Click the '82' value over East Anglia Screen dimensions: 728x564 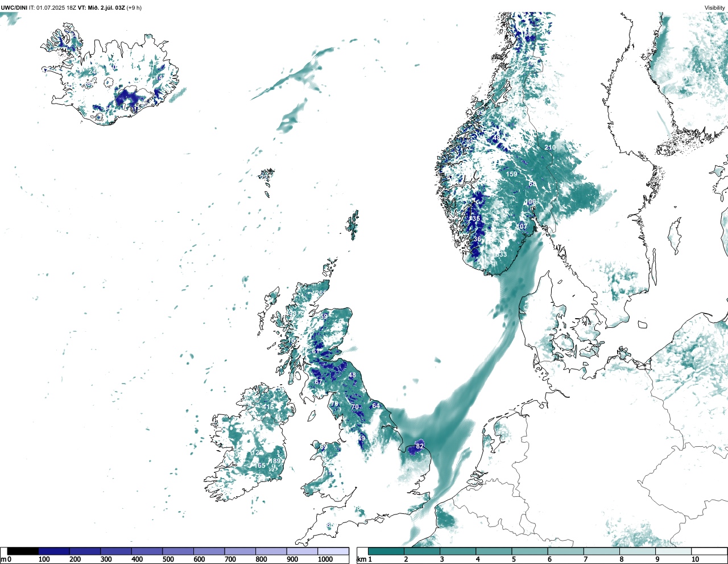(x=420, y=446)
